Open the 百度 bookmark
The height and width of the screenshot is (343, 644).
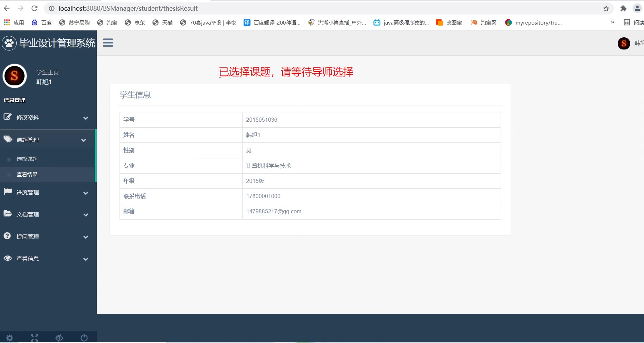[41, 22]
